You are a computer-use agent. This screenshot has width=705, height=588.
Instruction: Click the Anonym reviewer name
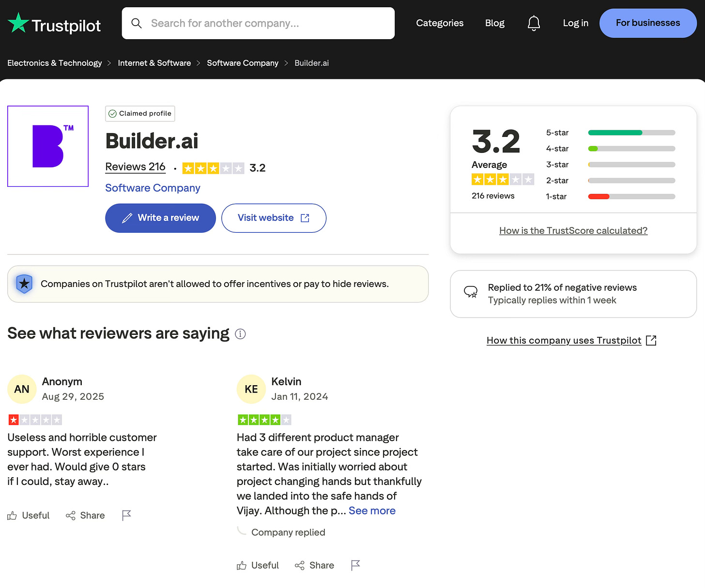tap(62, 382)
